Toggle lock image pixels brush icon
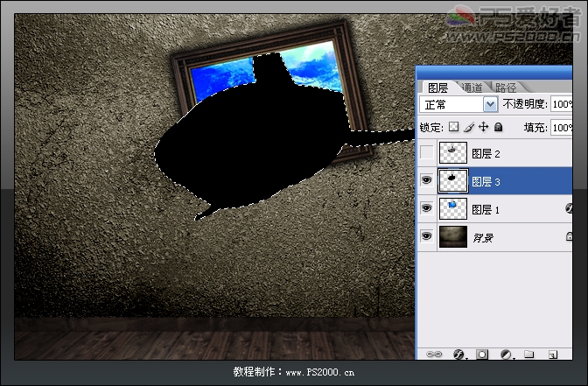This screenshot has height=386, width=588. [x=469, y=127]
